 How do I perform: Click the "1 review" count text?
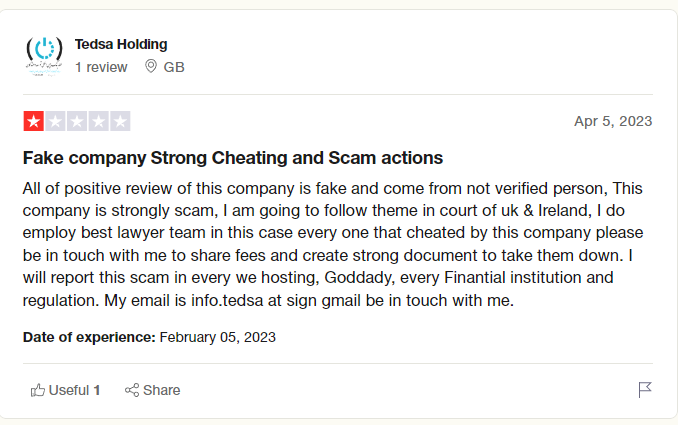[x=101, y=67]
